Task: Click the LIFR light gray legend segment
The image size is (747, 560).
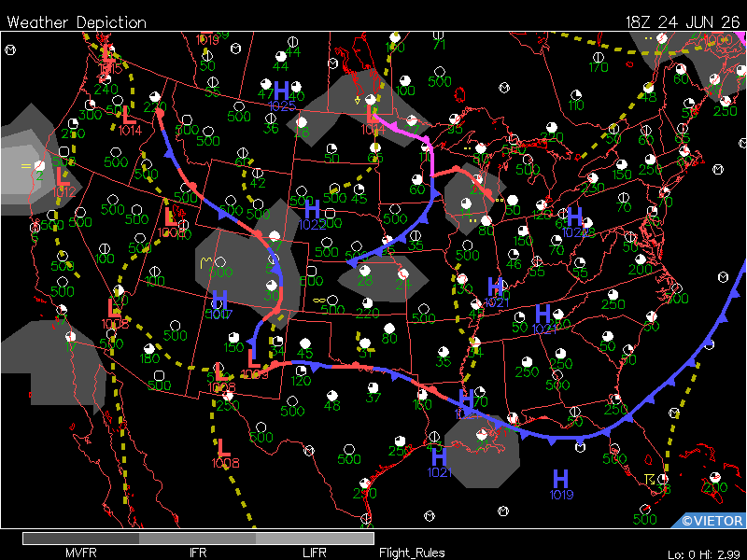Action: (x=315, y=539)
